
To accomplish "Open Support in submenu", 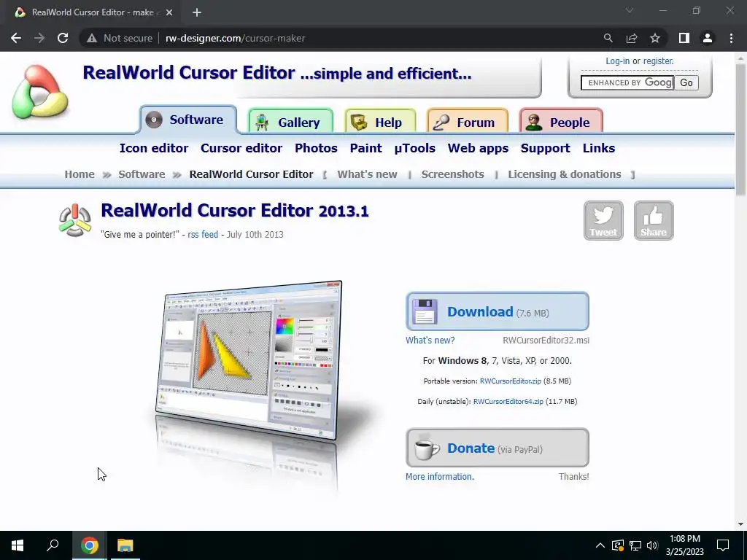I will pyautogui.click(x=546, y=148).
